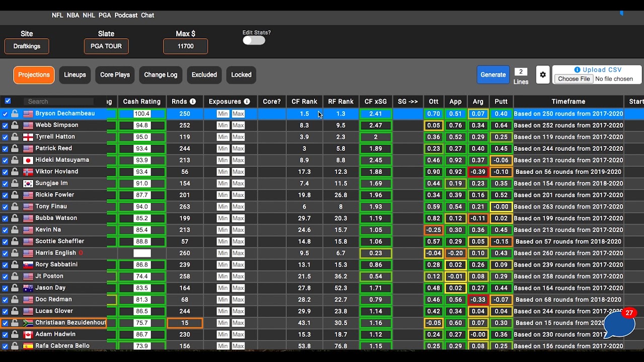
Task: Click the lock icon for Adam Hadwin
Action: [x=15, y=334]
